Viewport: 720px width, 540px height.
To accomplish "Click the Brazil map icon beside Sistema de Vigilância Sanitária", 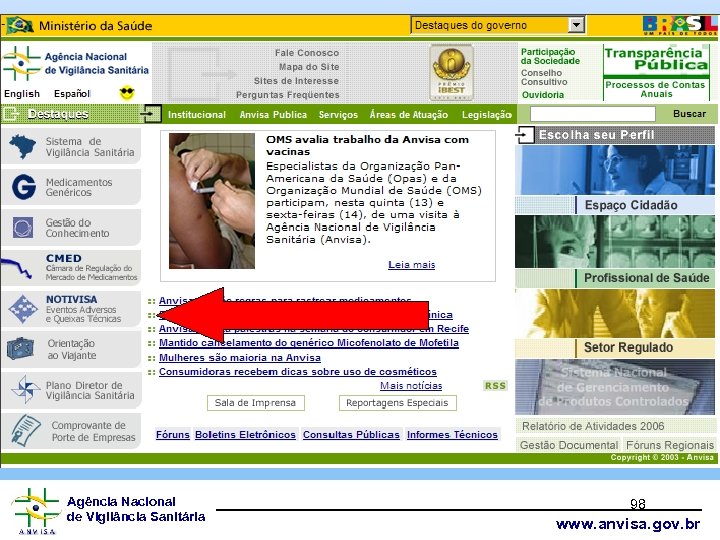I will click(22, 146).
